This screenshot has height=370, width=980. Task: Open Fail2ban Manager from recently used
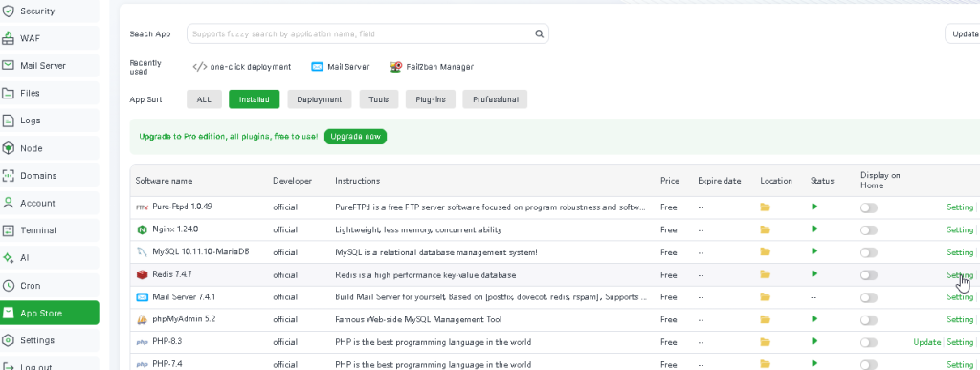(x=432, y=67)
